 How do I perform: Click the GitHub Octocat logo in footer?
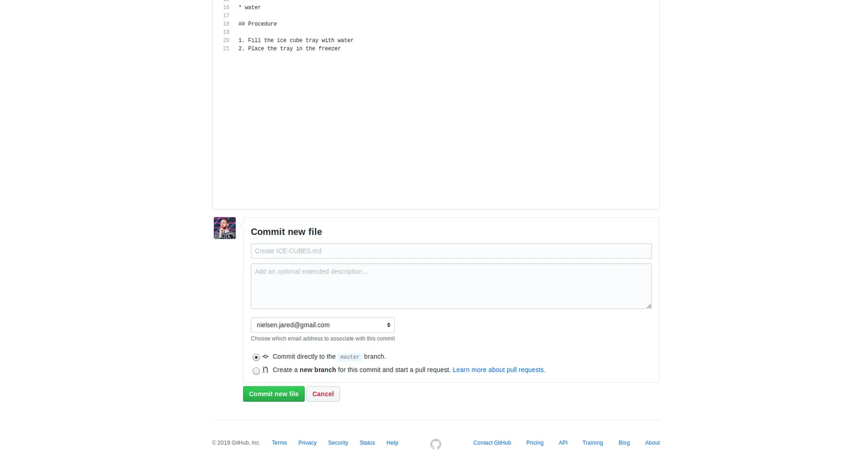(x=436, y=444)
